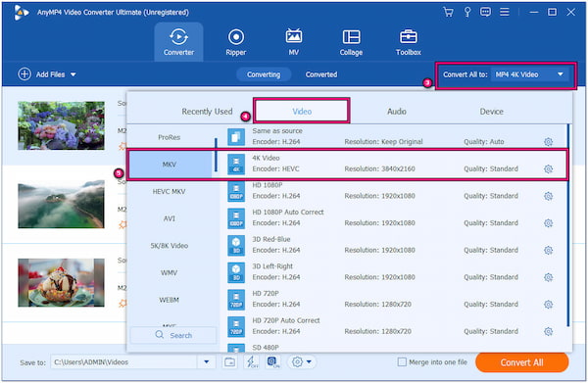Select the WEBM format category

(170, 300)
